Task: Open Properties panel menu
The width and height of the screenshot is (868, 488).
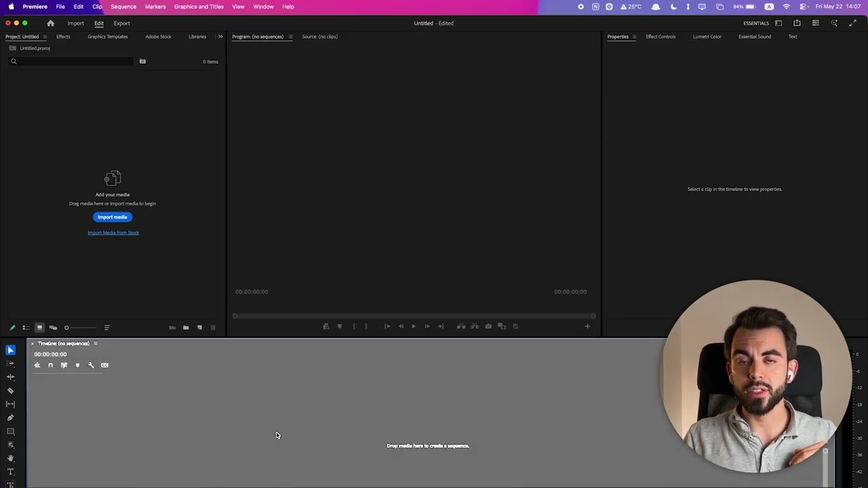Action: click(634, 37)
